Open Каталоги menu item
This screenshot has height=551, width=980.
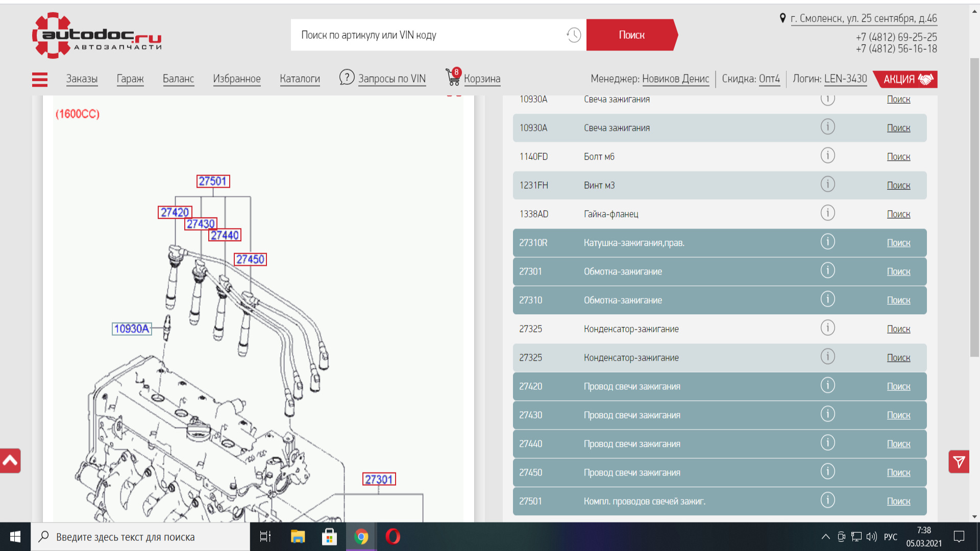click(x=300, y=79)
